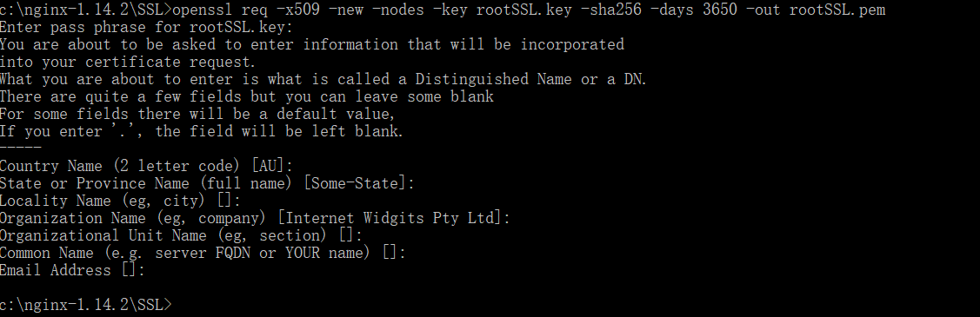Click the Organizational Unit Name prompt

[181, 236]
